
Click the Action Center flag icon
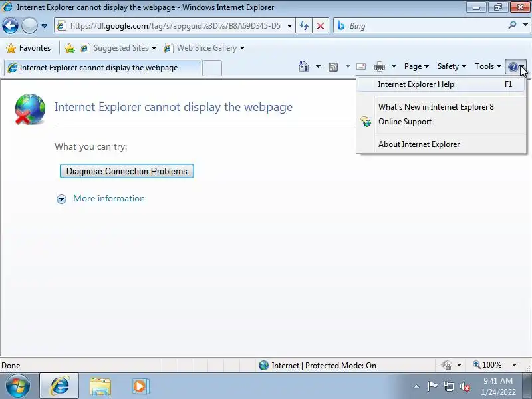tap(432, 386)
